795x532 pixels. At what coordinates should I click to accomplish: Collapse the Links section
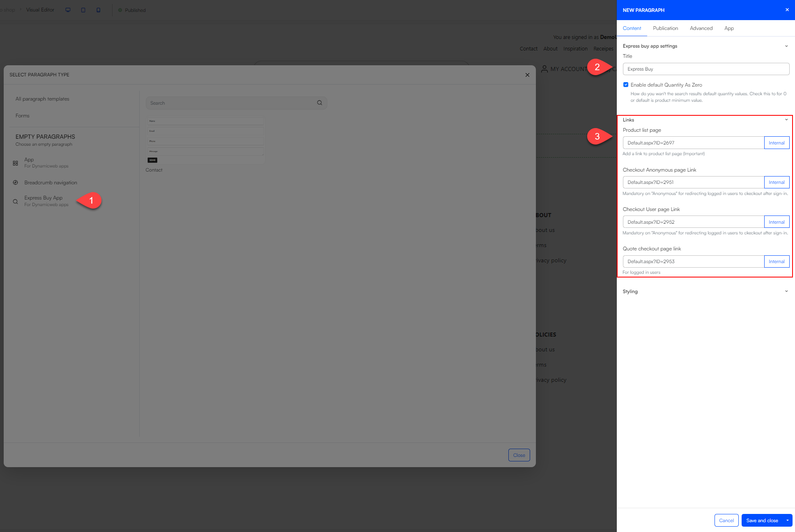tap(786, 120)
